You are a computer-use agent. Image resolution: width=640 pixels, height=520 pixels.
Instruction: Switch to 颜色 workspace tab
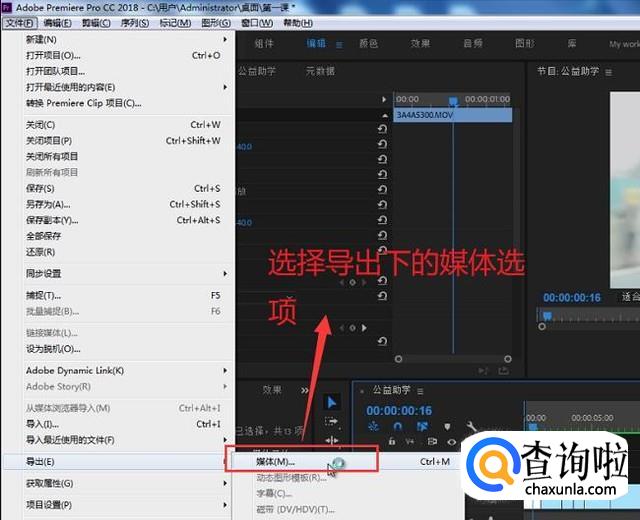tap(368, 43)
